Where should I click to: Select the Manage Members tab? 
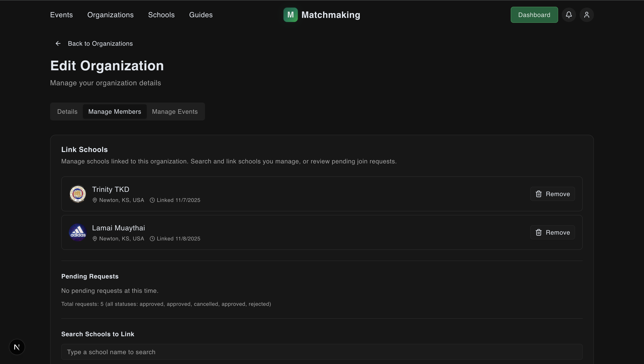(115, 112)
